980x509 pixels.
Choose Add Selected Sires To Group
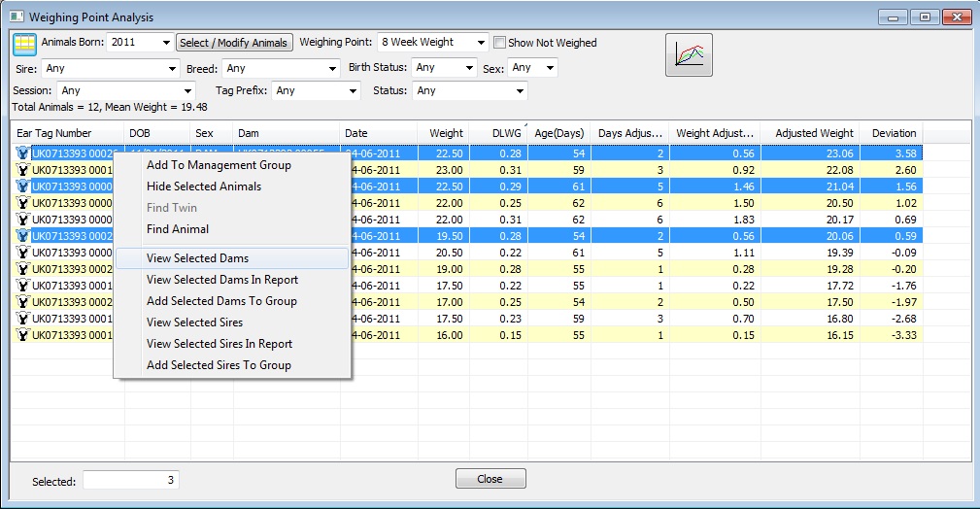tap(232, 364)
